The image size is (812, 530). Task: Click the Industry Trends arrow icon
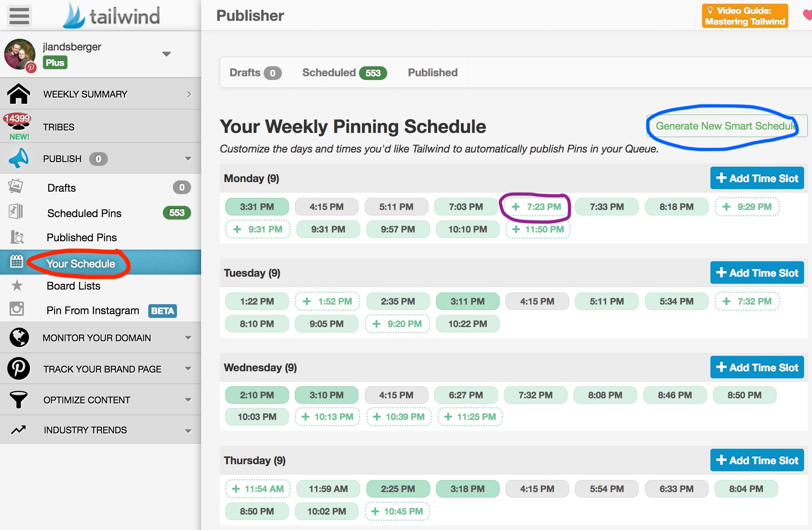[19, 430]
